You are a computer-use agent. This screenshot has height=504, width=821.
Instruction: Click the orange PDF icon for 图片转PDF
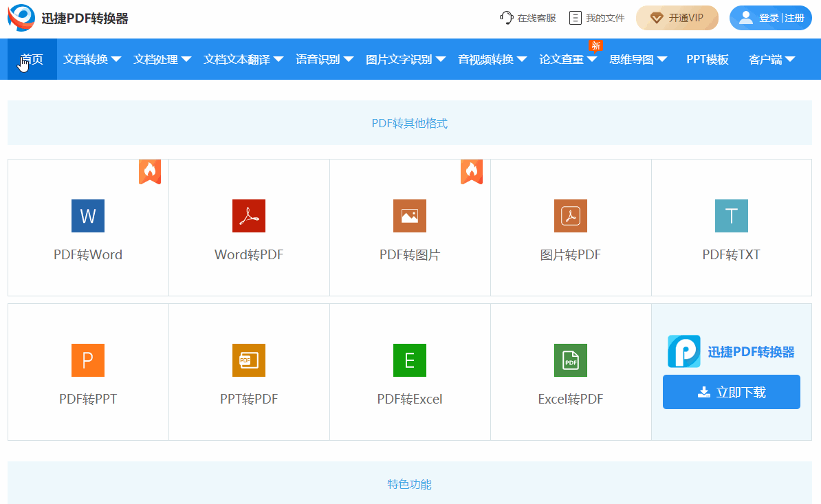click(571, 216)
